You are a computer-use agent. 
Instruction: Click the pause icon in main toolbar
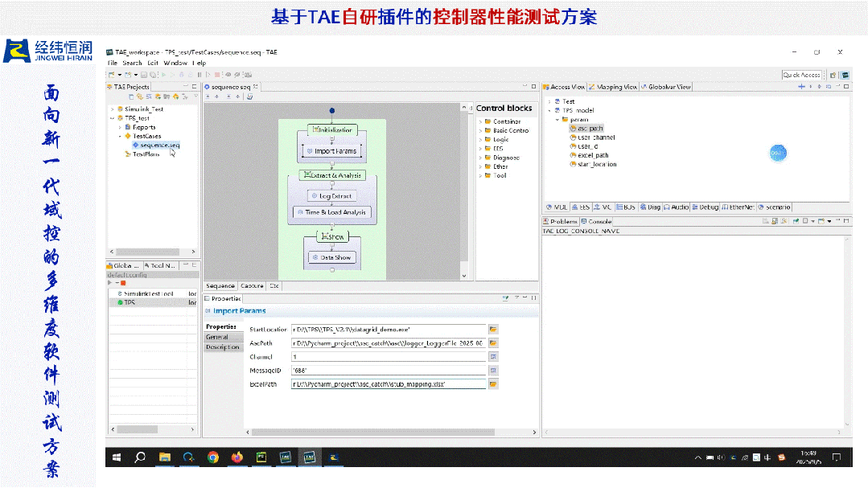click(200, 75)
